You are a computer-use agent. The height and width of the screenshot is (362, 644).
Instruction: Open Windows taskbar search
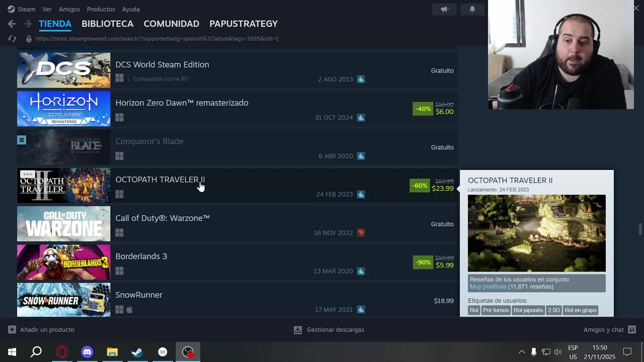pyautogui.click(x=36, y=352)
